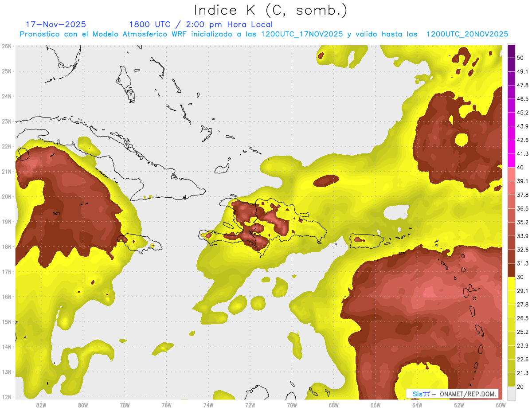Click the "1200UTC_20NOV2025" valid-until timestamp
Image resolution: width=532 pixels, height=411 pixels.
pyautogui.click(x=467, y=34)
